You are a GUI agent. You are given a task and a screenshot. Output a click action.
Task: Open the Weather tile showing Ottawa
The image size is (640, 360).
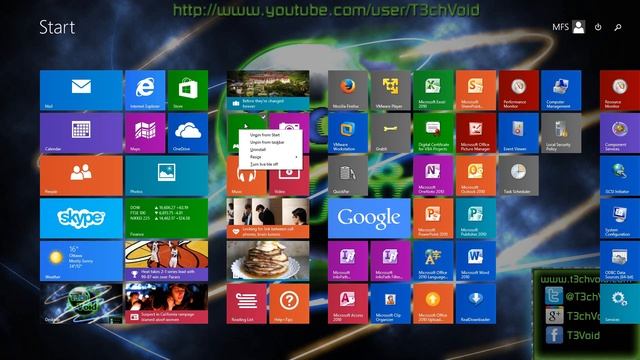81,261
